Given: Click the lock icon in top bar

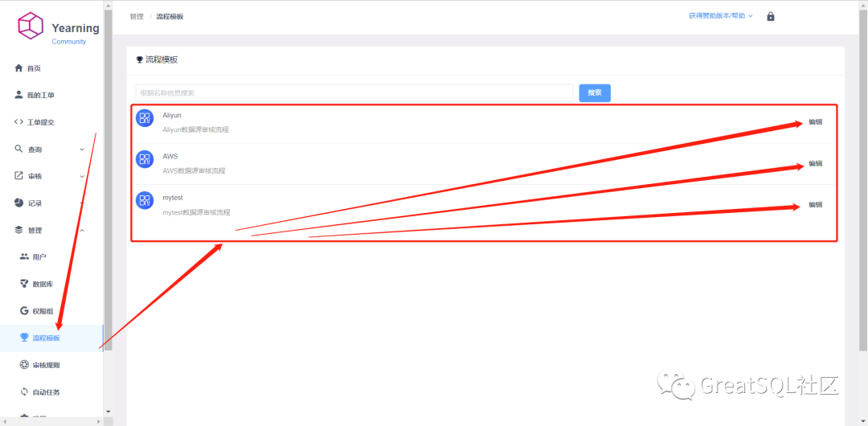Looking at the screenshot, I should click(x=771, y=16).
